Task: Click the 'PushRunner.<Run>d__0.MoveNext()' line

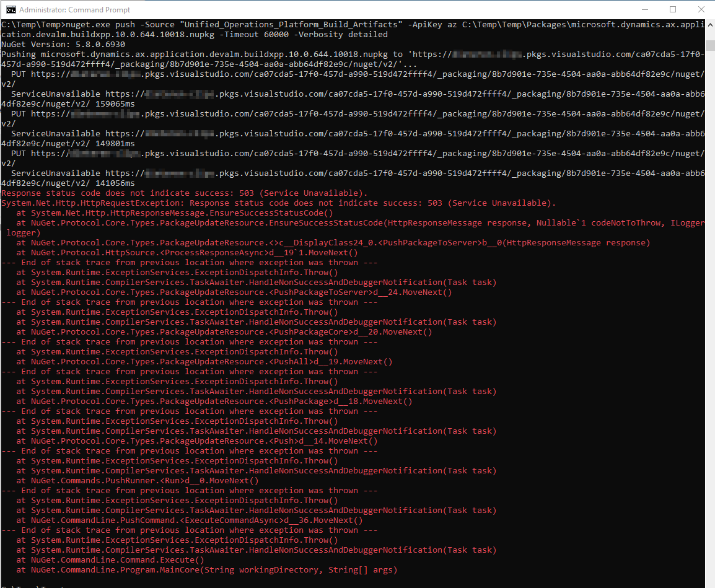Action: pos(138,481)
